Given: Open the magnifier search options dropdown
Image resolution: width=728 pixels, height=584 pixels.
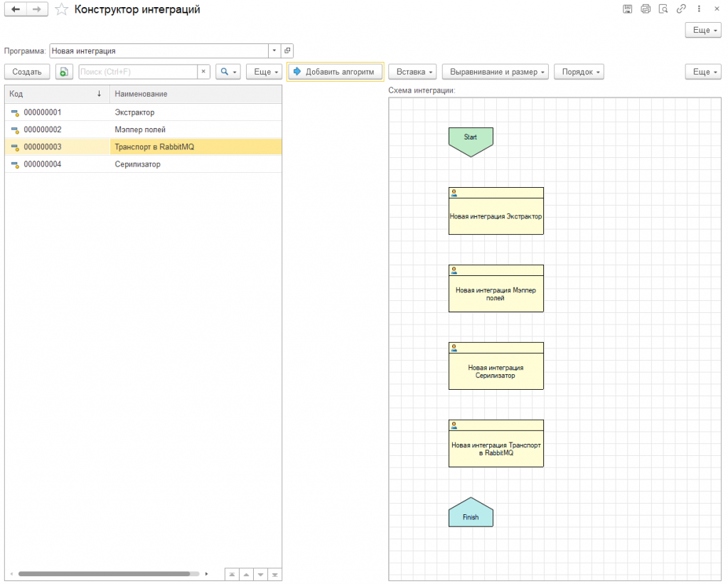Looking at the screenshot, I should (x=228, y=72).
